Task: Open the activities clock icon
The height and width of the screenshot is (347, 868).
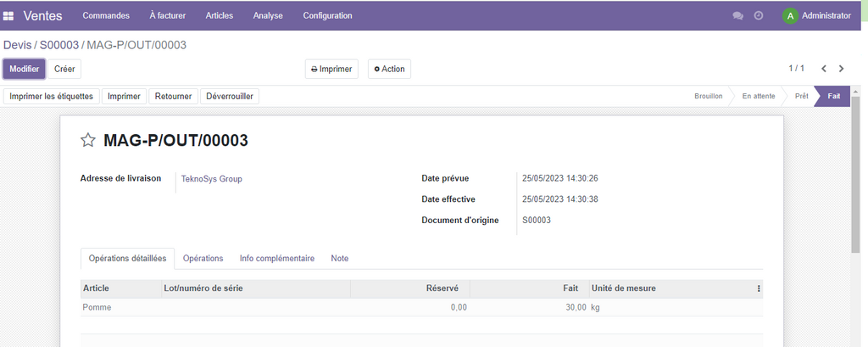Action: tap(759, 15)
